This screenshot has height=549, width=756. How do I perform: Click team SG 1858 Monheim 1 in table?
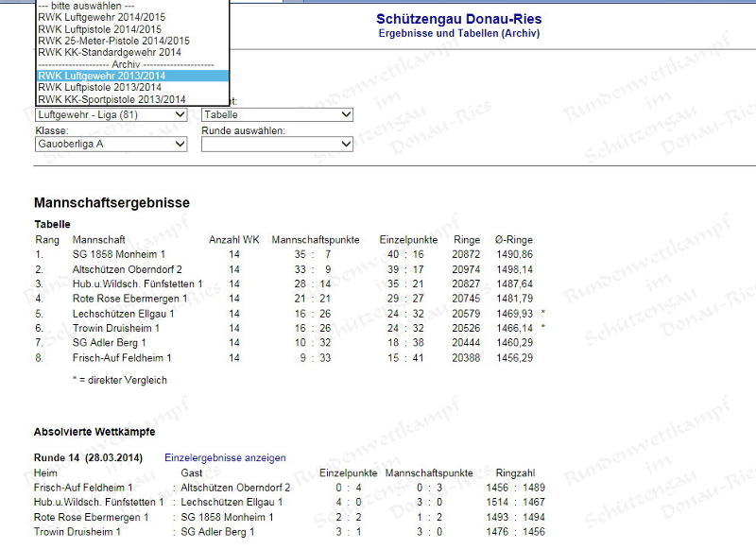click(x=119, y=254)
